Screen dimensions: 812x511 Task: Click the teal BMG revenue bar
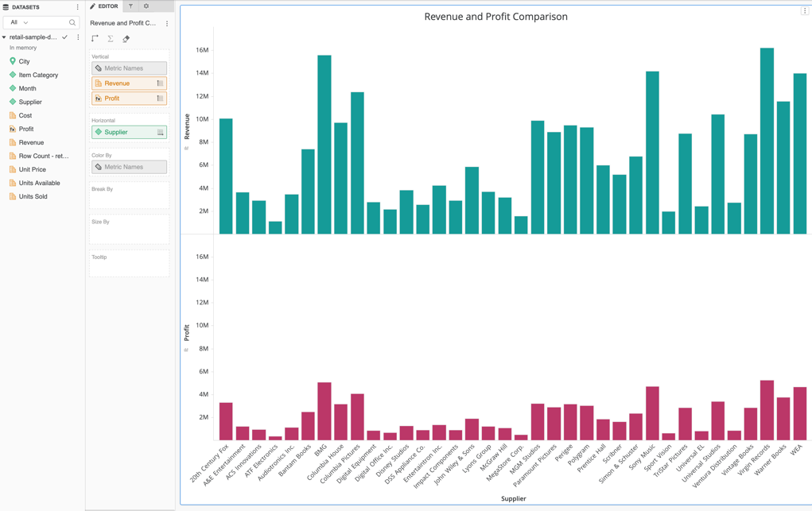[324, 145]
